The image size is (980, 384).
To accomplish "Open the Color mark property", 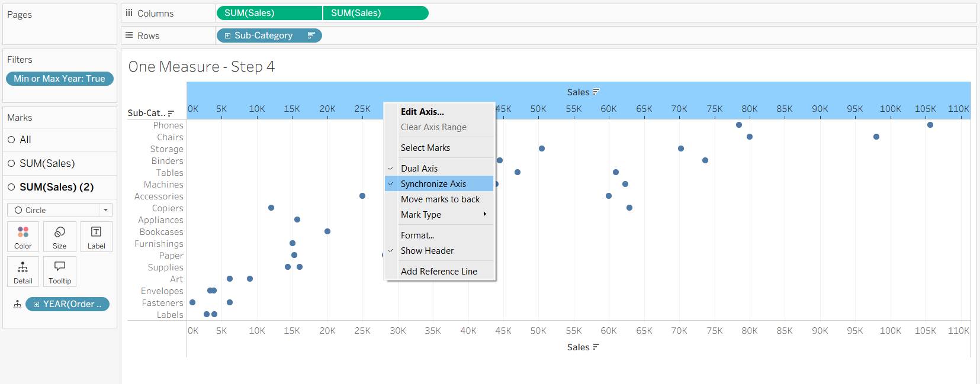I will point(23,237).
